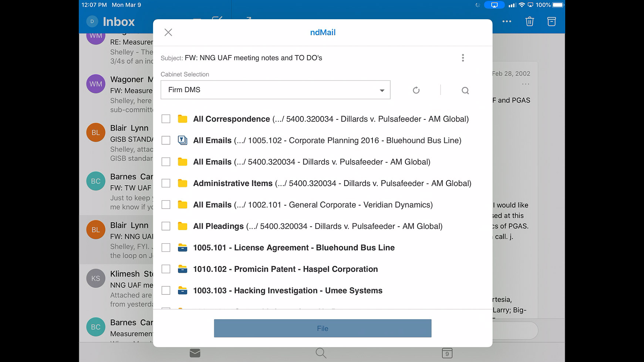This screenshot has width=644, height=362.
Task: Check All Emails Corporate Planning 2016 row
Action: point(166,141)
